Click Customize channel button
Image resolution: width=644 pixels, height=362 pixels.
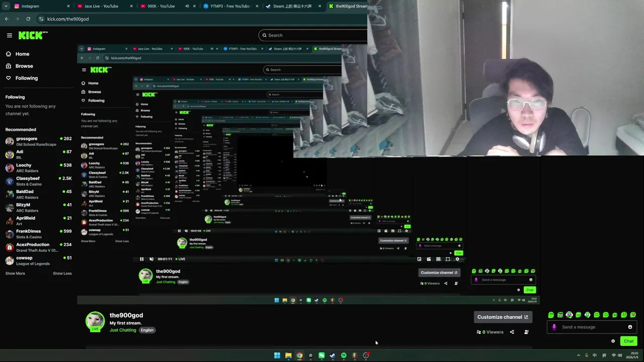tap(503, 317)
